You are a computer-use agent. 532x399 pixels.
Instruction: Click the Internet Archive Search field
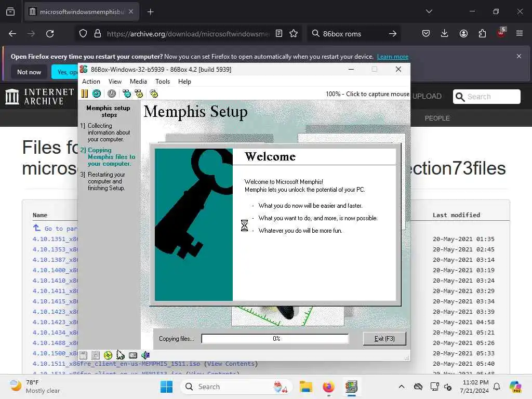click(486, 97)
